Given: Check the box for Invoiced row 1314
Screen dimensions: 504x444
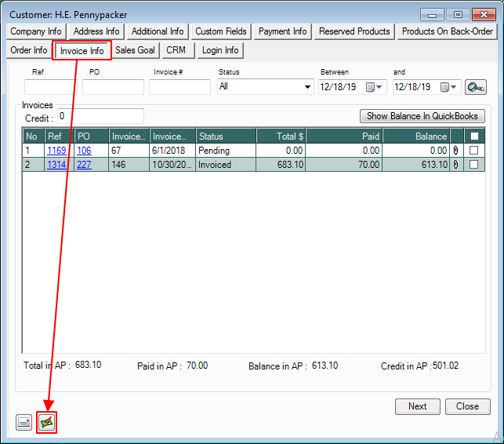Looking at the screenshot, I should pyautogui.click(x=474, y=165).
